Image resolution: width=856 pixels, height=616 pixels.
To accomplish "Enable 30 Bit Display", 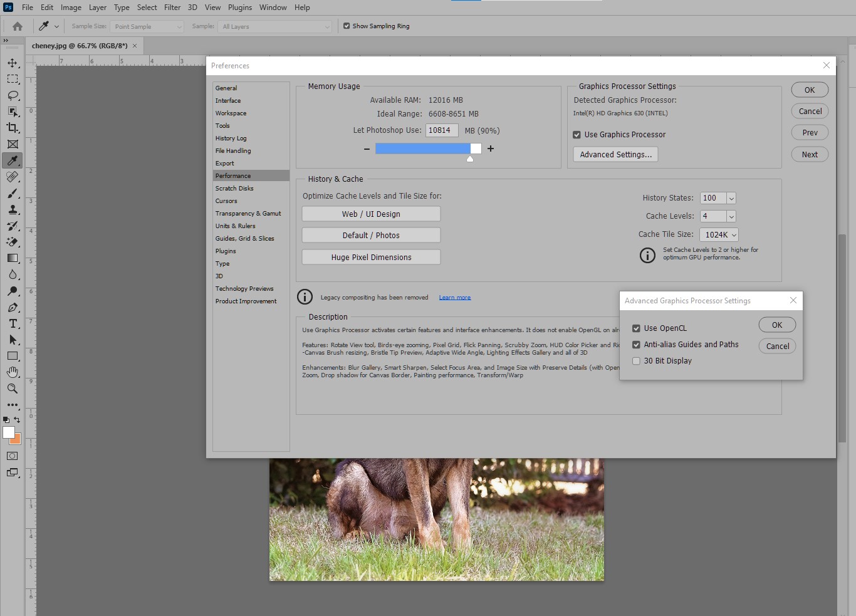I will (x=636, y=360).
